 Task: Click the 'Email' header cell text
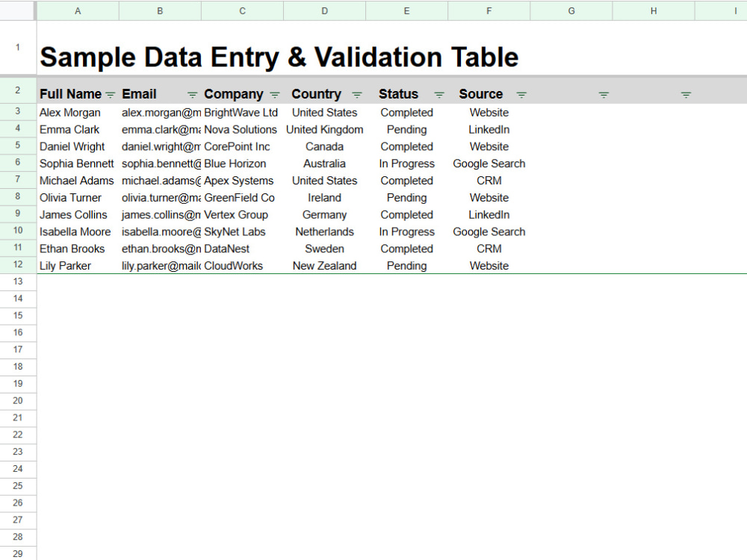139,94
